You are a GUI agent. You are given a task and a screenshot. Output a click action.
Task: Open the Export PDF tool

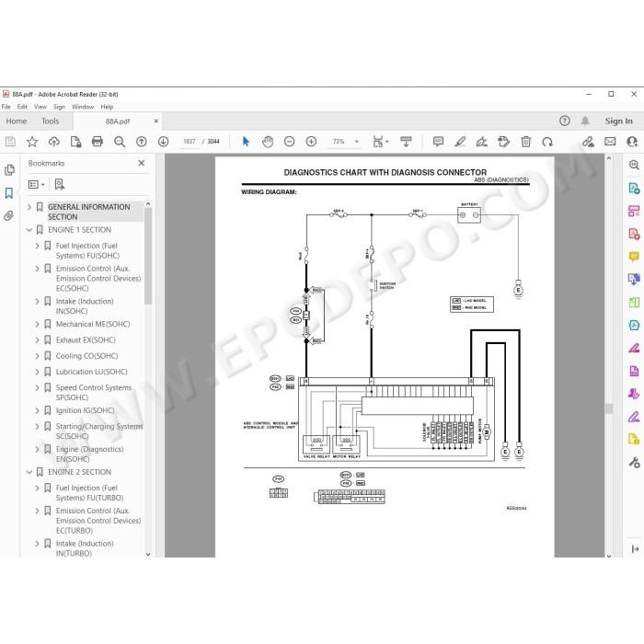coord(634,189)
